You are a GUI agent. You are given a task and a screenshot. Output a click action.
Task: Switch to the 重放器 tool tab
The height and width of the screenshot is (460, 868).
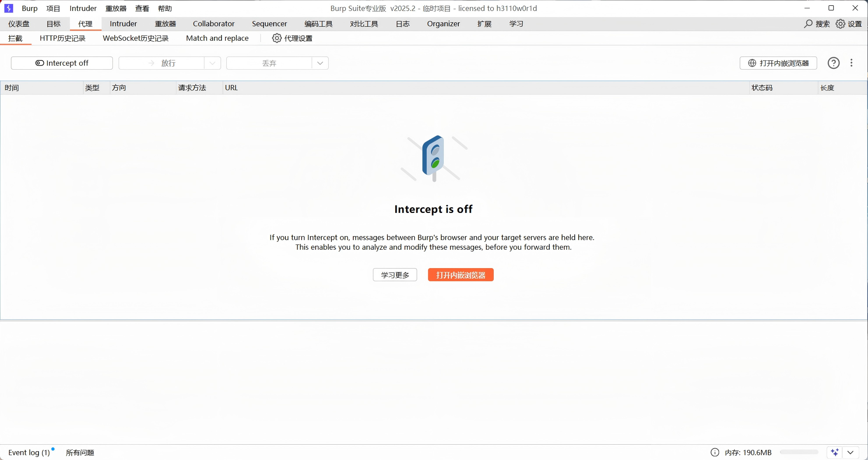165,24
